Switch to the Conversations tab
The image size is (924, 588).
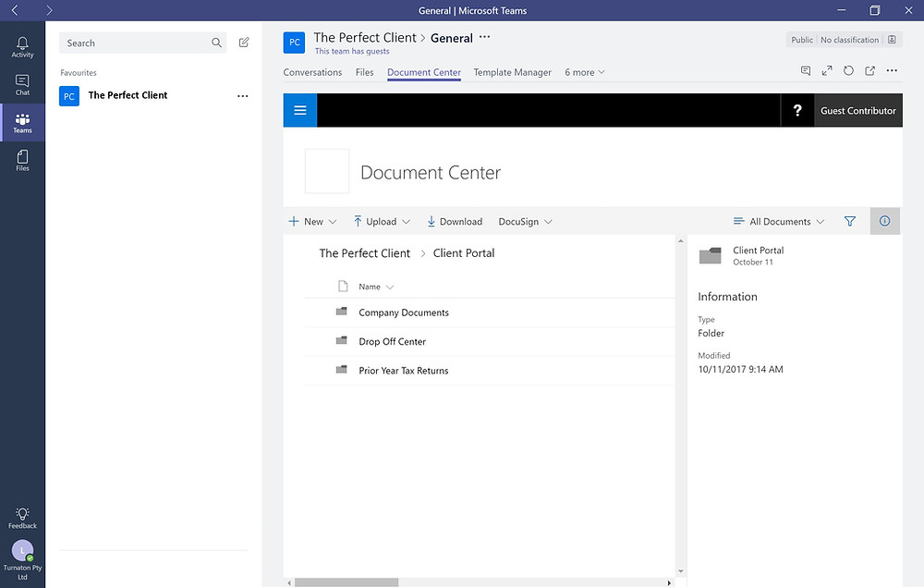(312, 72)
